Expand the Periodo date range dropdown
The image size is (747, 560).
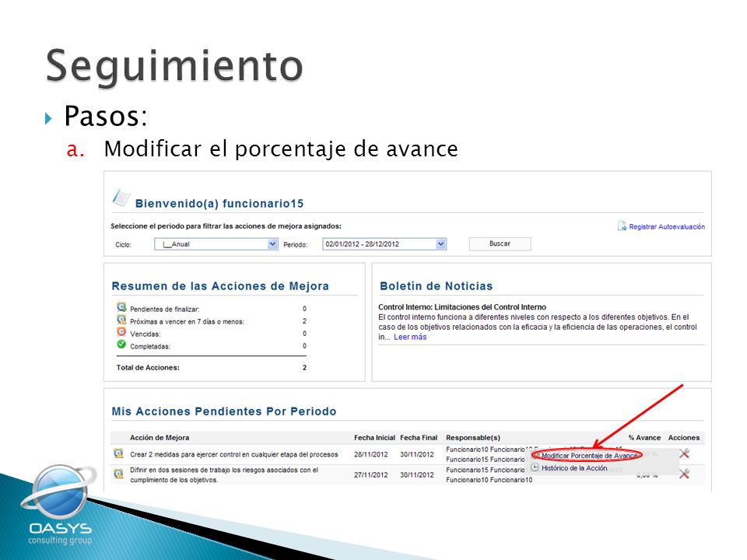(384, 244)
